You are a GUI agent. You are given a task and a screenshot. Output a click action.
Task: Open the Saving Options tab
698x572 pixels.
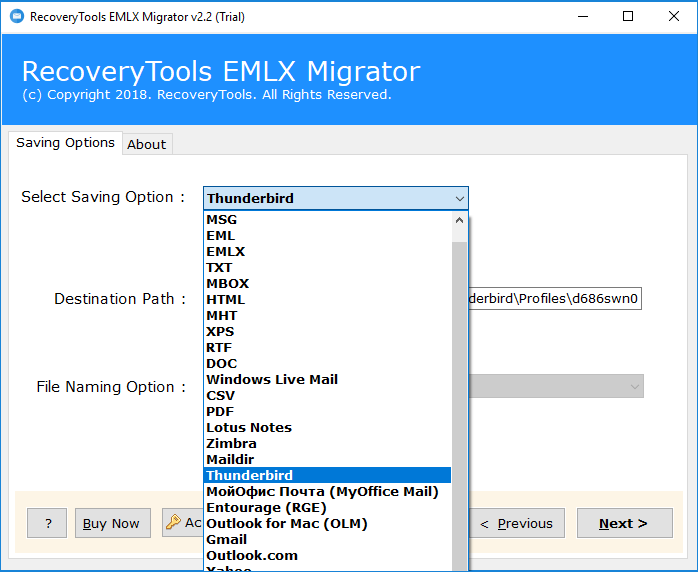[x=65, y=143]
